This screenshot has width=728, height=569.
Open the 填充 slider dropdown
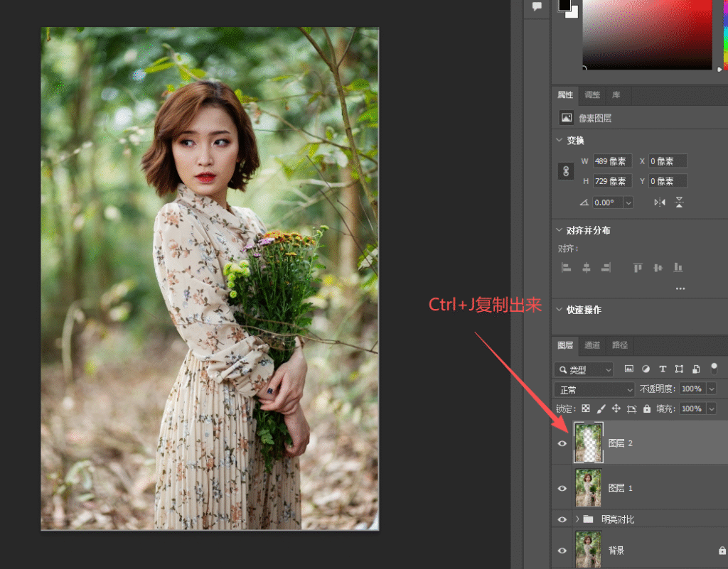pos(712,408)
